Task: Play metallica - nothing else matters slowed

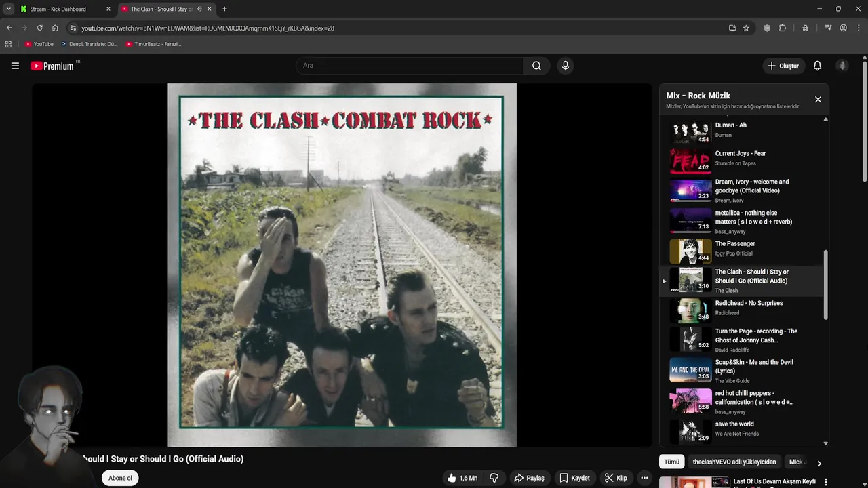Action: coord(743,222)
